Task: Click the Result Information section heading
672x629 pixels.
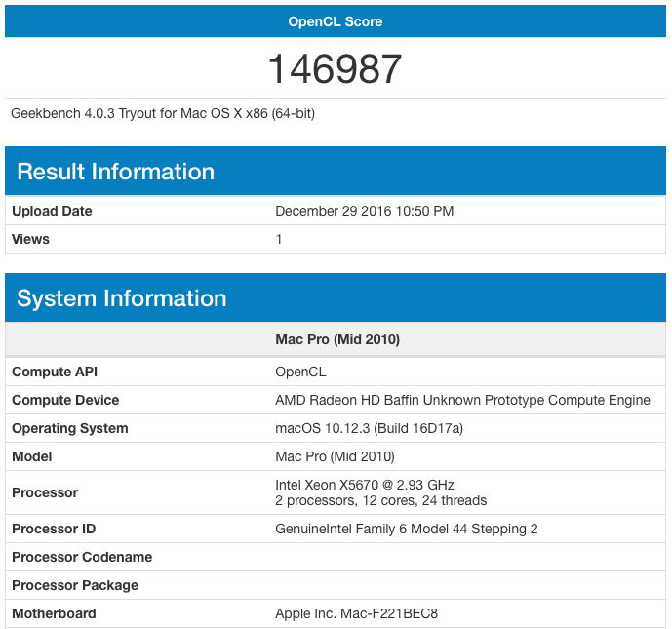Action: [x=116, y=172]
